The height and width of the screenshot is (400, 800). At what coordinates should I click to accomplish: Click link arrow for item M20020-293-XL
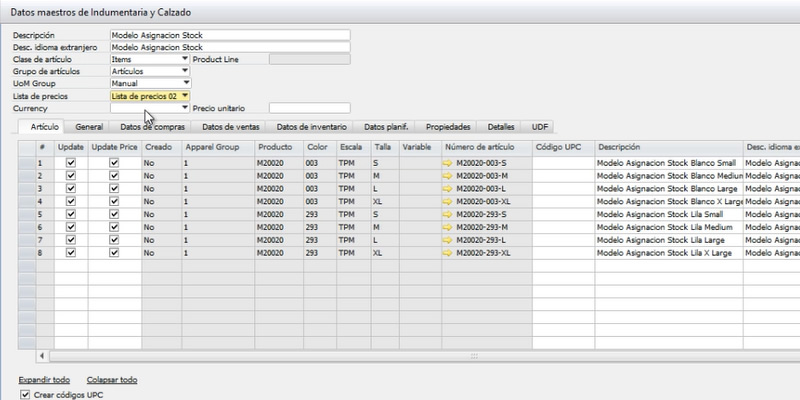click(447, 252)
